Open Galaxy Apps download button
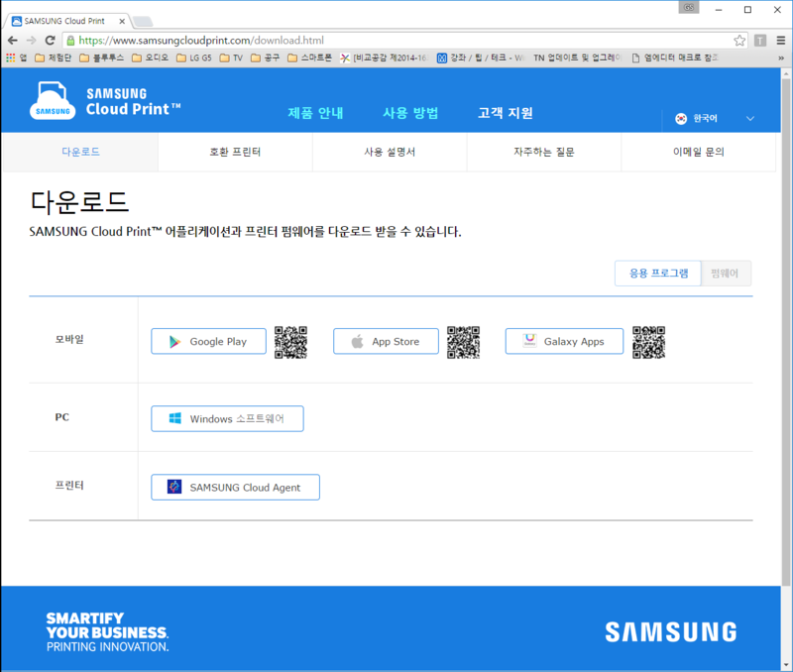Image resolution: width=793 pixels, height=672 pixels. coord(564,341)
